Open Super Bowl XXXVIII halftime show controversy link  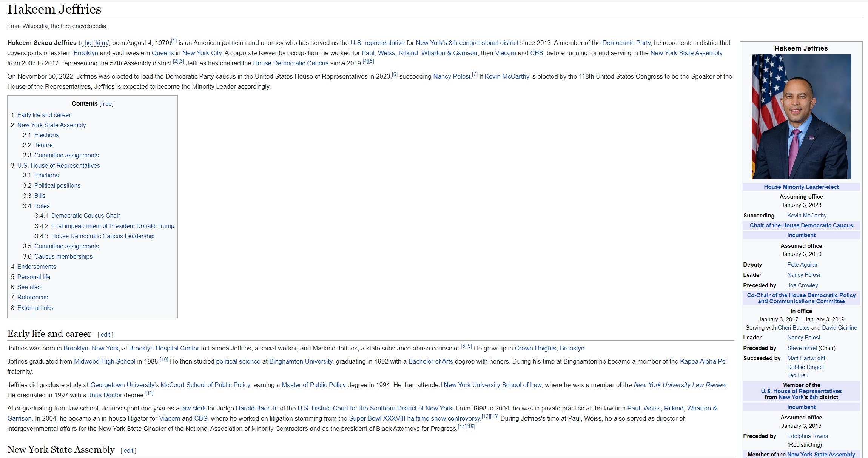pyautogui.click(x=415, y=418)
